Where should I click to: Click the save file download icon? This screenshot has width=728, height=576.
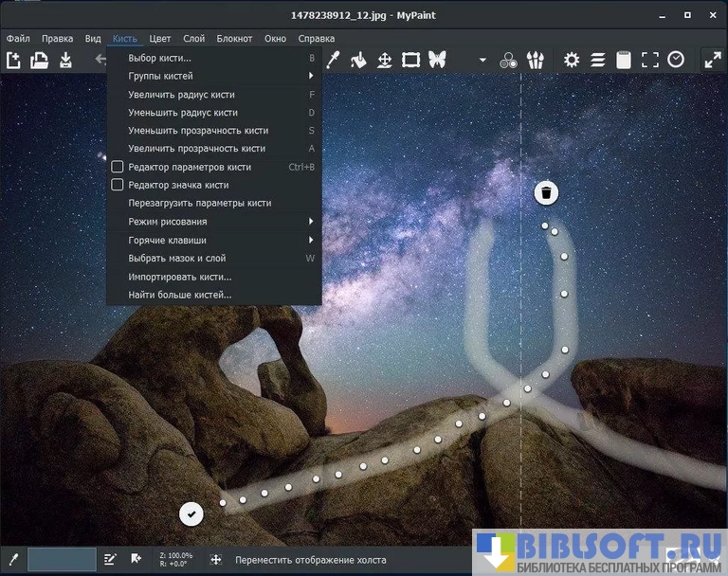65,60
